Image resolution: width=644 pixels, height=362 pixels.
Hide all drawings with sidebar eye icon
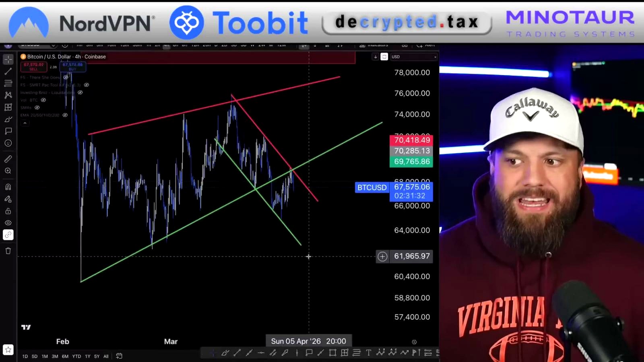point(8,223)
